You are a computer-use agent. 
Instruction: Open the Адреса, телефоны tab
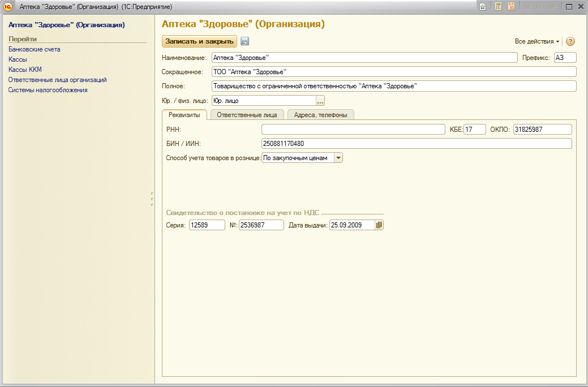click(320, 115)
